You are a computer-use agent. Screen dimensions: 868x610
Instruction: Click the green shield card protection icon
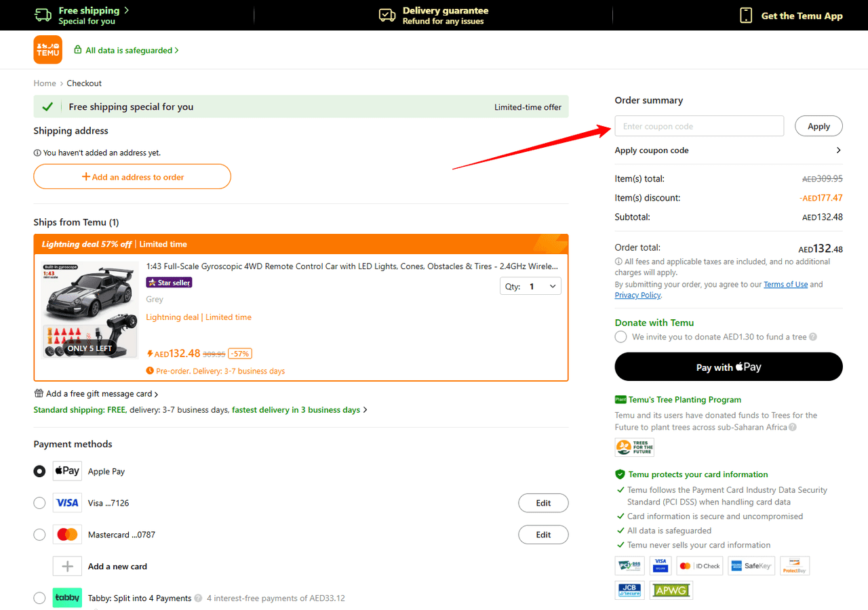pyautogui.click(x=620, y=474)
